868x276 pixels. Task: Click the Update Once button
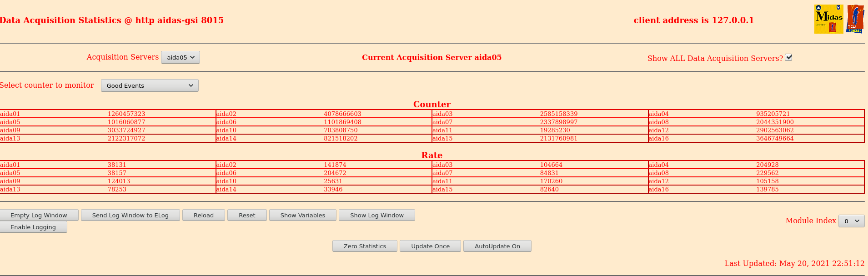click(x=430, y=246)
